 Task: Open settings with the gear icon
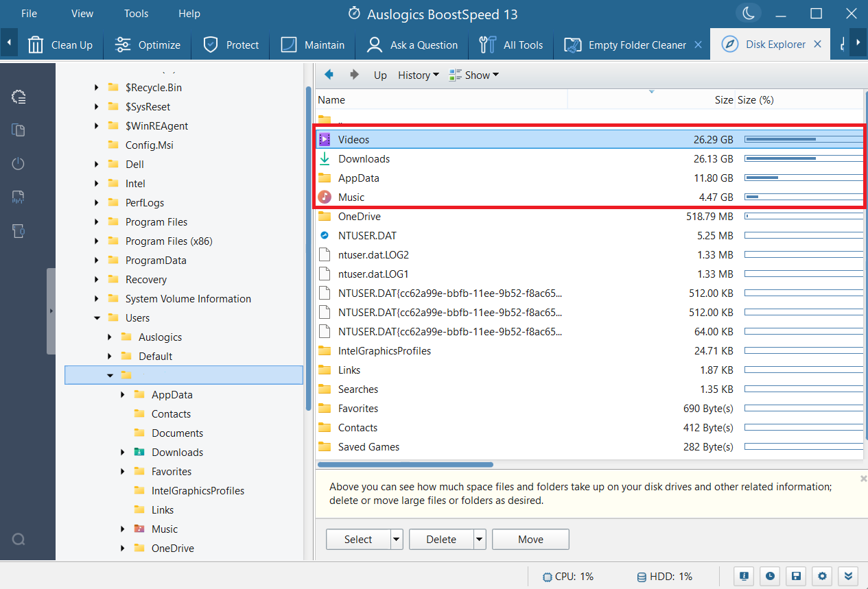coord(822,576)
